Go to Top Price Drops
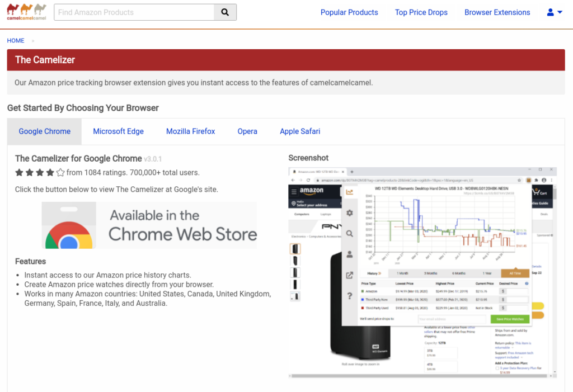The height and width of the screenshot is (392, 573). coord(421,12)
